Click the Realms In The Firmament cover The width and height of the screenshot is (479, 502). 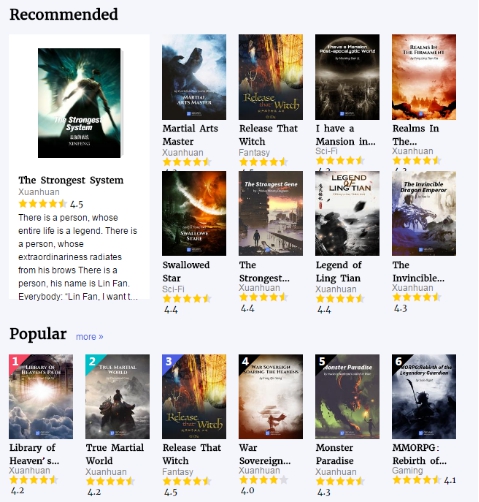(424, 77)
